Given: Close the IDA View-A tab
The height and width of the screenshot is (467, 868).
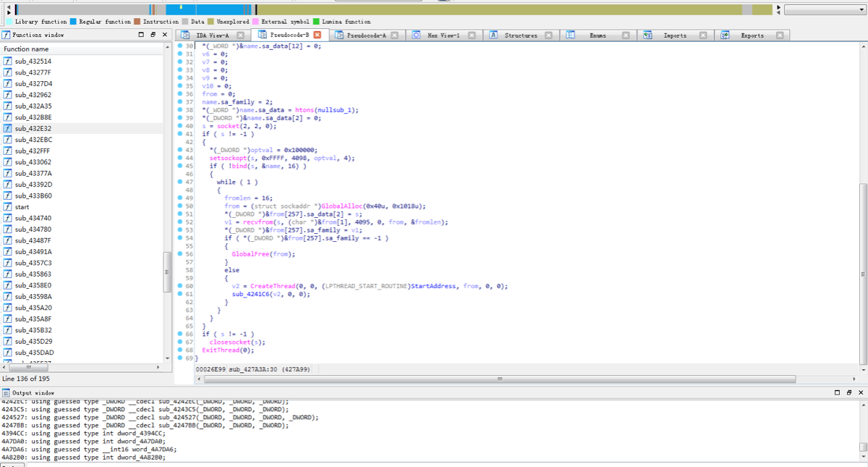Looking at the screenshot, I should coord(239,35).
